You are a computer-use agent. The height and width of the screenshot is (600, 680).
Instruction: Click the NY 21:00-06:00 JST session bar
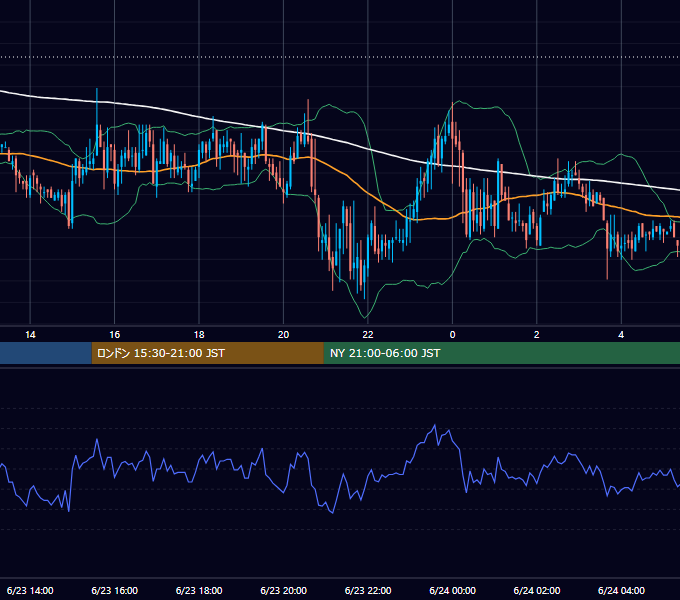(502, 353)
